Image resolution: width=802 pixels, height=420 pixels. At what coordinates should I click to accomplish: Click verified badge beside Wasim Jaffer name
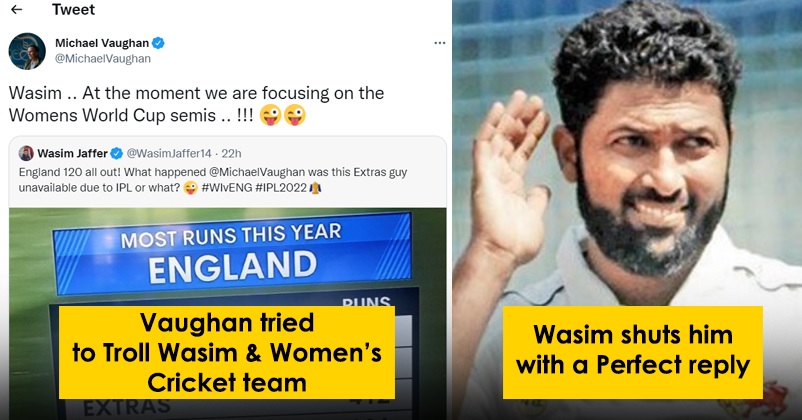[117, 153]
